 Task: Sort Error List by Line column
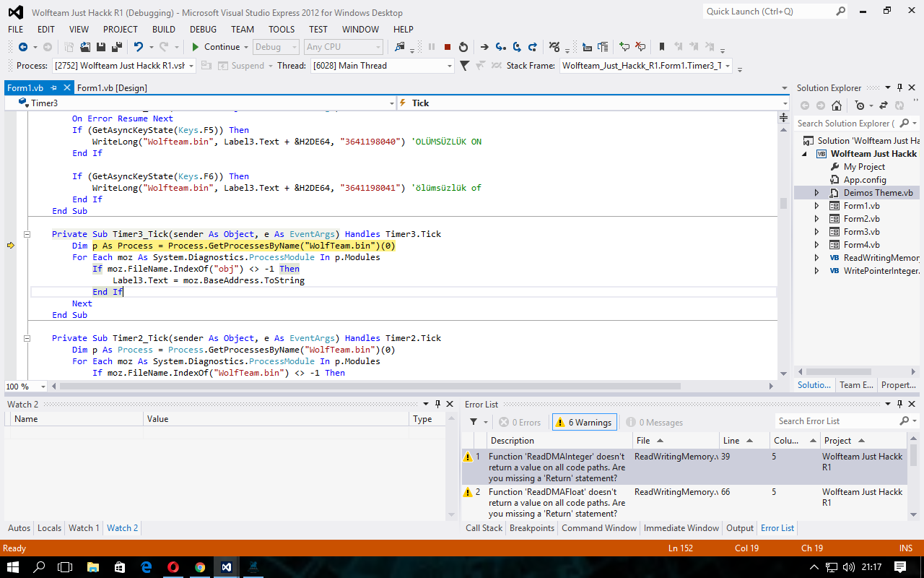pos(744,441)
